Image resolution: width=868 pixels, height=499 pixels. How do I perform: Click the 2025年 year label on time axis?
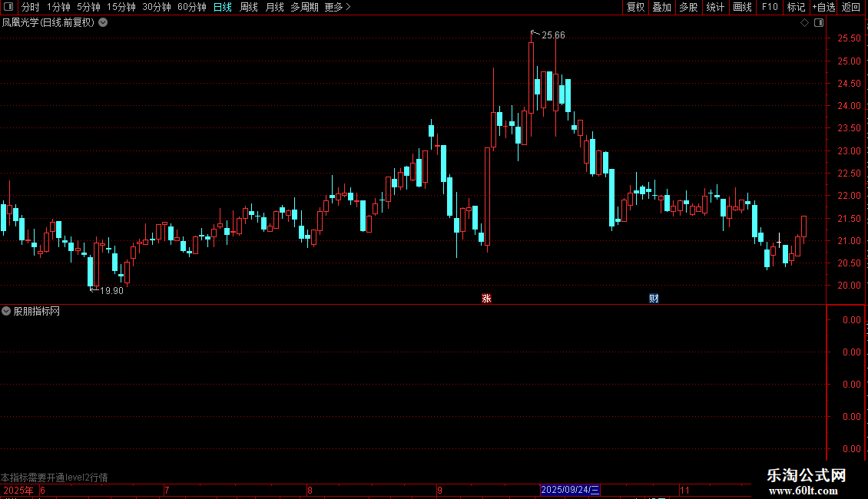(x=18, y=490)
